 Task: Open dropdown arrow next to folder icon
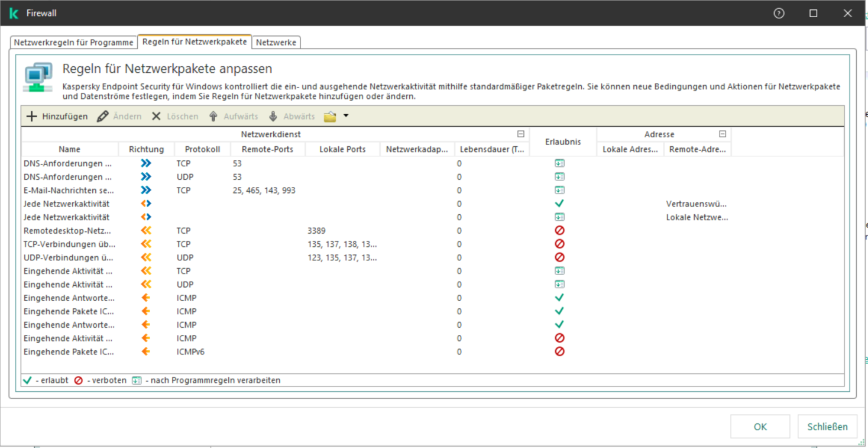pos(346,116)
